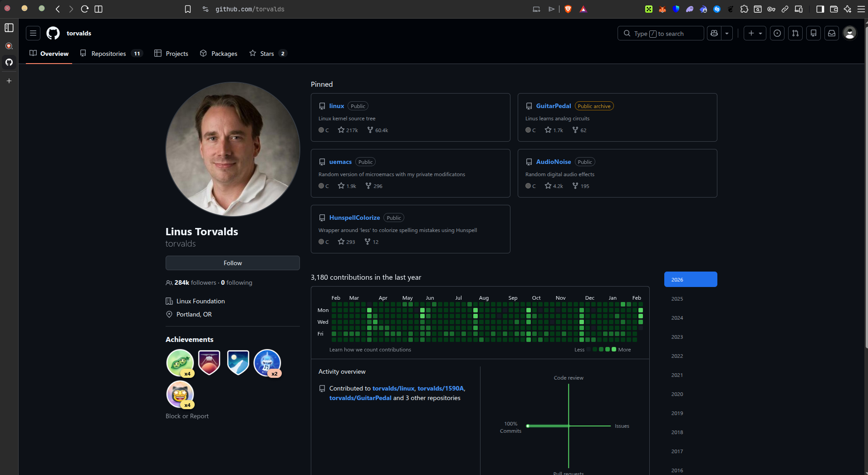The width and height of the screenshot is (868, 475).
Task: Open your issues via the circle-dot icon
Action: [x=777, y=33]
